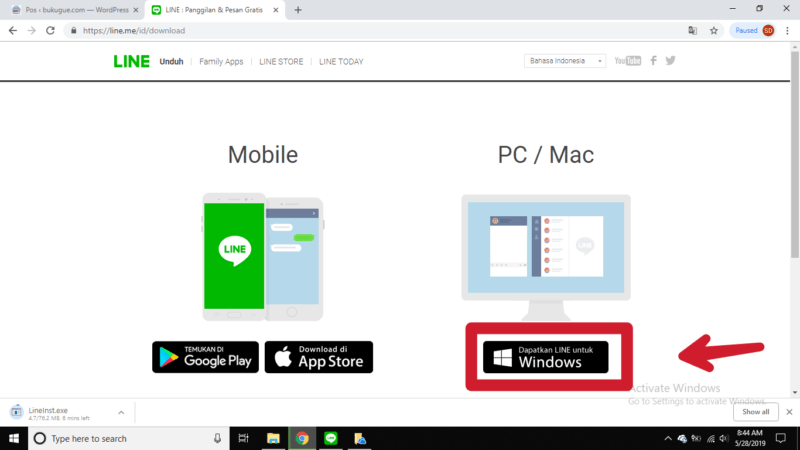
Task: Open the taskbar clock and date
Action: click(x=749, y=438)
